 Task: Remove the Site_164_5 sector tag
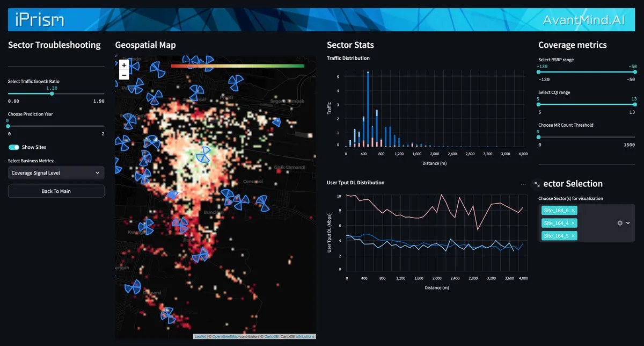coord(573,235)
